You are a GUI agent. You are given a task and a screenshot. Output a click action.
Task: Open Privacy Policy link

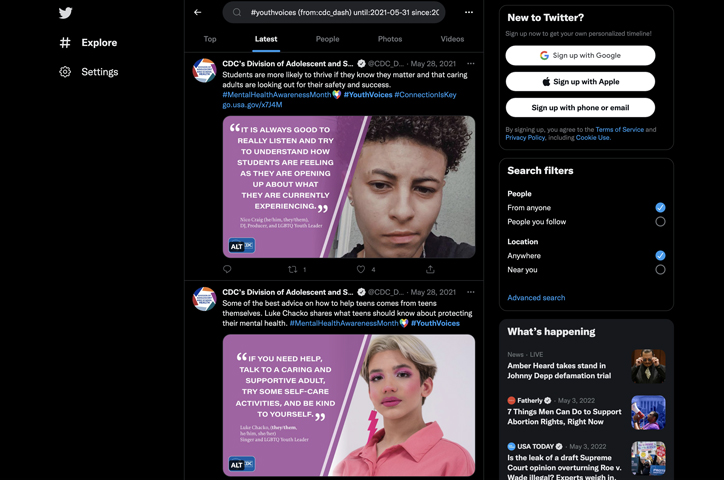(525, 138)
